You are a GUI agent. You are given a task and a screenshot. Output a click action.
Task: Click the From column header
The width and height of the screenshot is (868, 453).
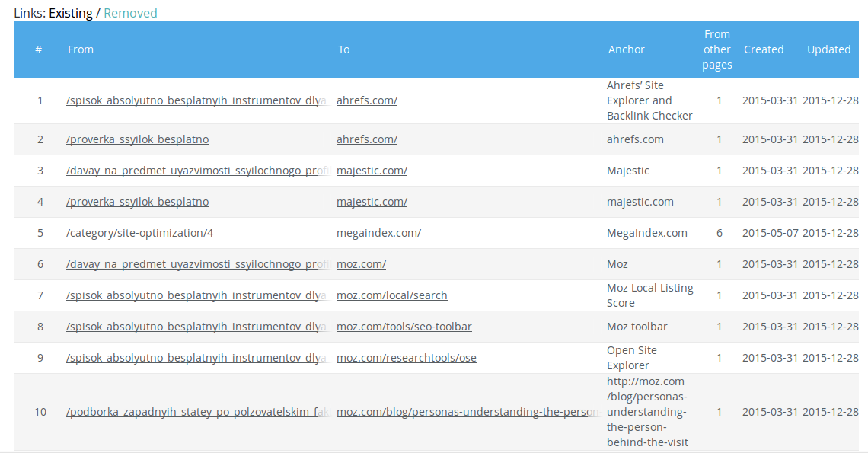(81, 49)
